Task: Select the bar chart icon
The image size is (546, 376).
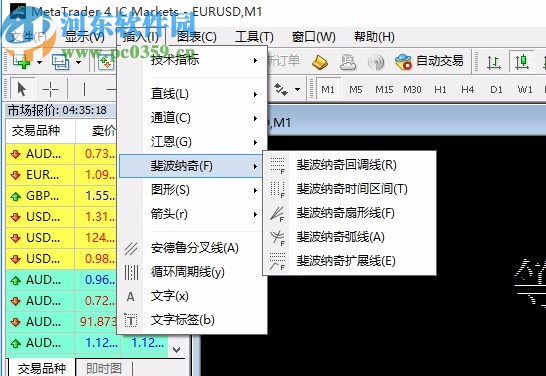Action: click(494, 62)
